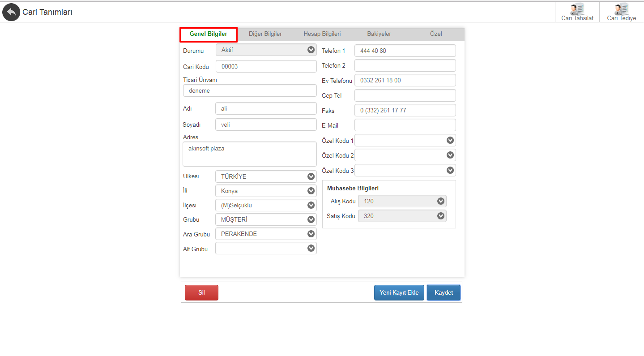Open the Ülkesi dropdown showing TÜRKİYE
Image resolution: width=644 pixels, height=356 pixels.
pyautogui.click(x=266, y=176)
